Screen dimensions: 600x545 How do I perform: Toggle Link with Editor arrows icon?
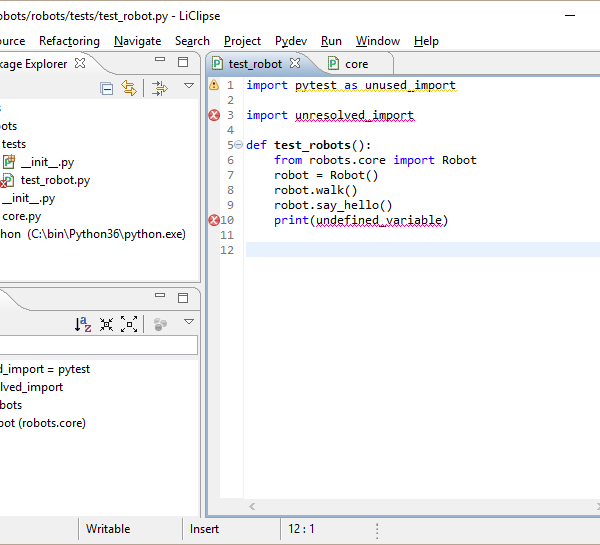point(129,88)
